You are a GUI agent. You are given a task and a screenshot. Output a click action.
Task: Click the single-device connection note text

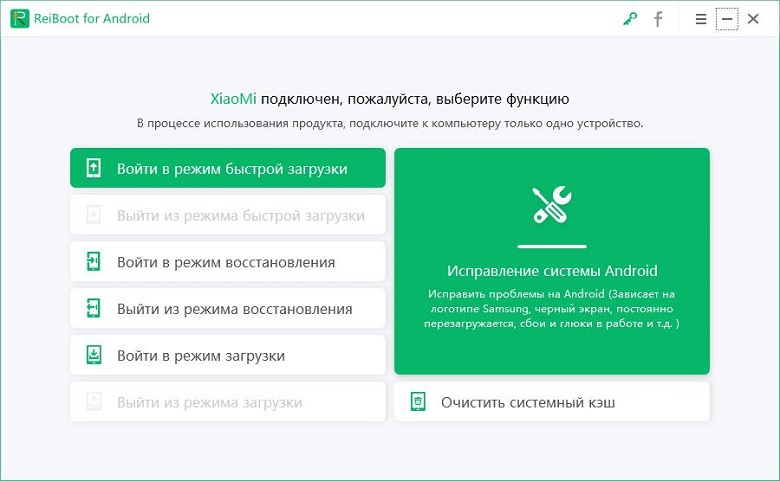click(390, 123)
